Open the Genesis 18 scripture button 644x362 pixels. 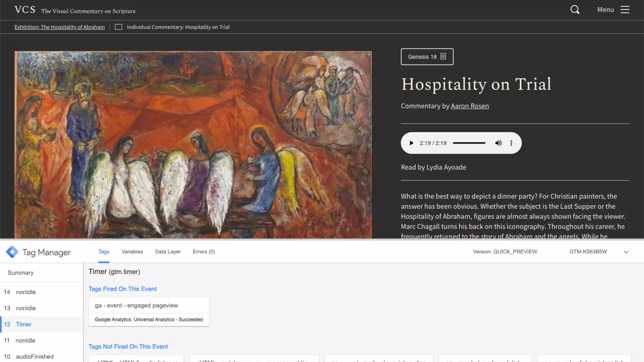point(427,57)
